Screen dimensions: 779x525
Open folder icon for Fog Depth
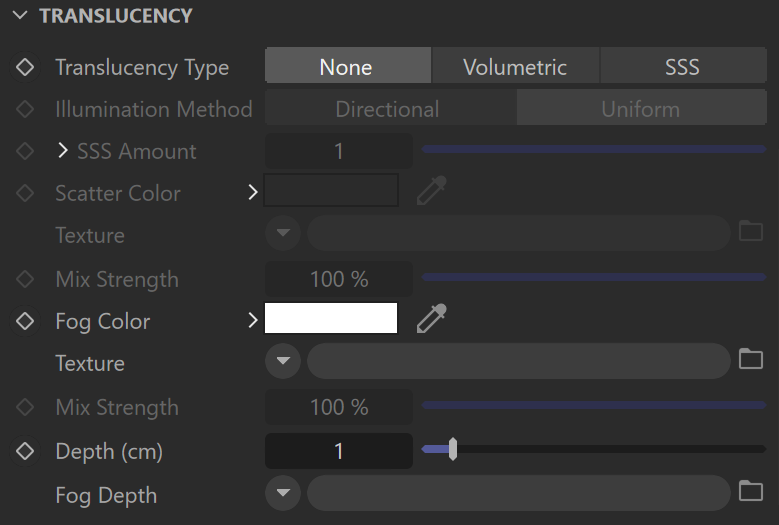pyautogui.click(x=751, y=491)
